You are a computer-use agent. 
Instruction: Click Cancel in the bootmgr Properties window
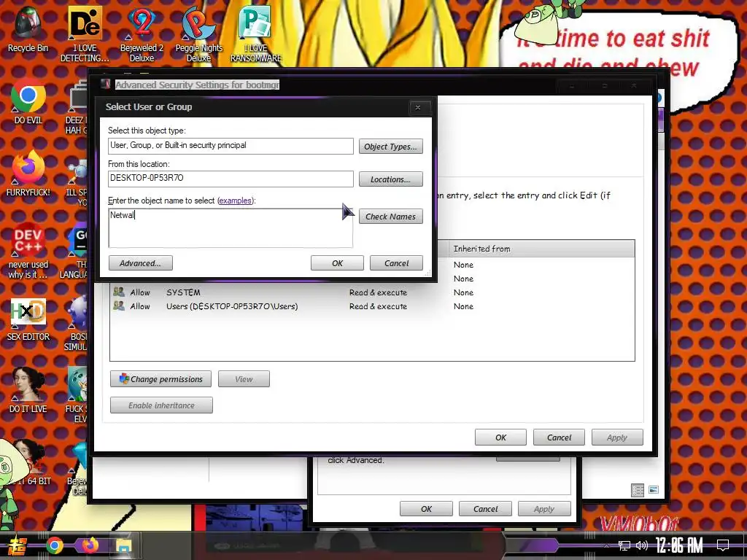tap(485, 508)
